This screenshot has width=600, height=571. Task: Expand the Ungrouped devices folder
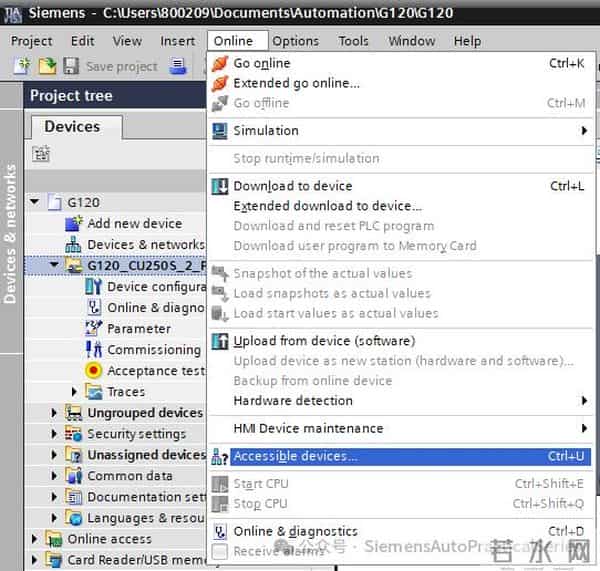coord(55,413)
